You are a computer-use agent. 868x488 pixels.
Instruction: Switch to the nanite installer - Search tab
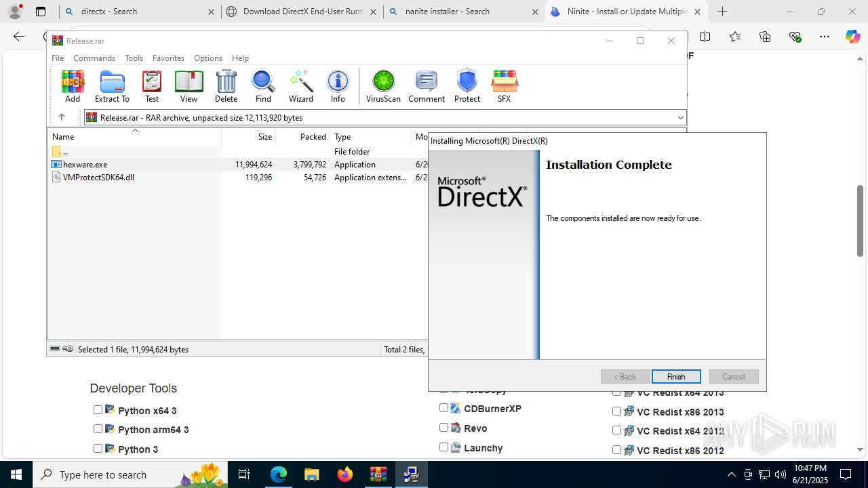(464, 12)
